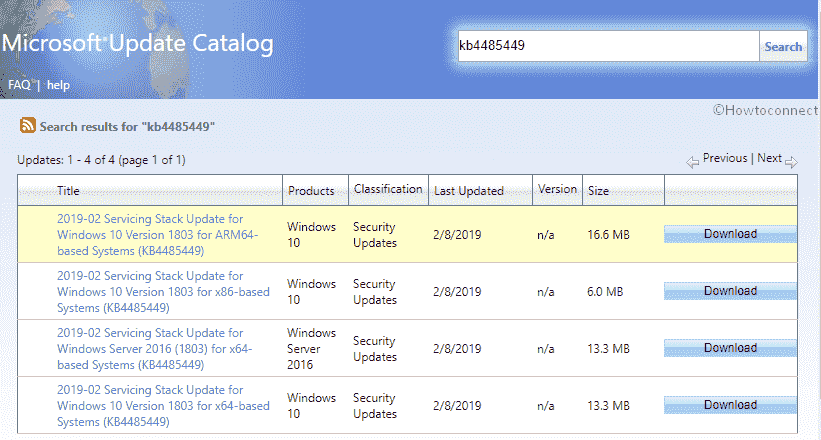Download the 6.0 MB x86 update
The width and height of the screenshot is (821, 440).
(x=730, y=291)
